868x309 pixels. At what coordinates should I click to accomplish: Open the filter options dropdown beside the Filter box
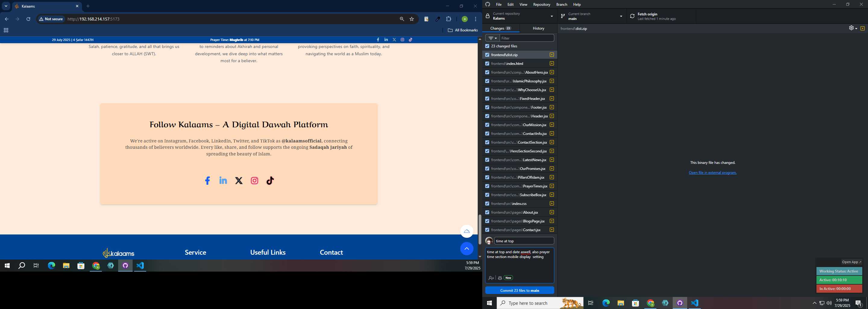(492, 38)
